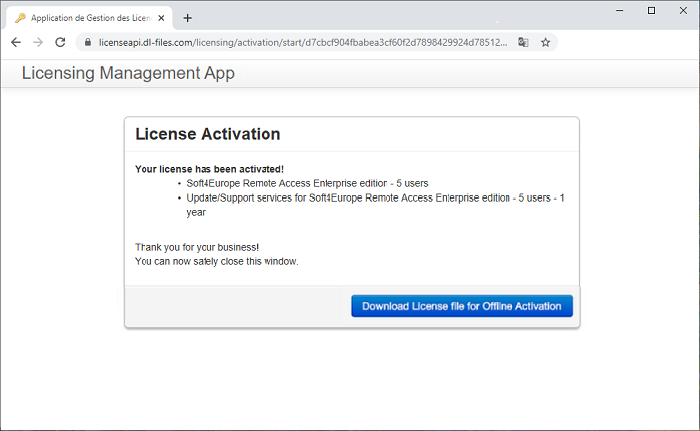Minimize the browser window
700x431 pixels.
[620, 10]
